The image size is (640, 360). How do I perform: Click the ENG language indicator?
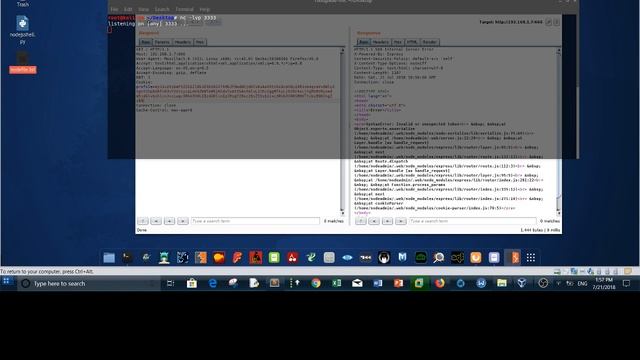582,283
